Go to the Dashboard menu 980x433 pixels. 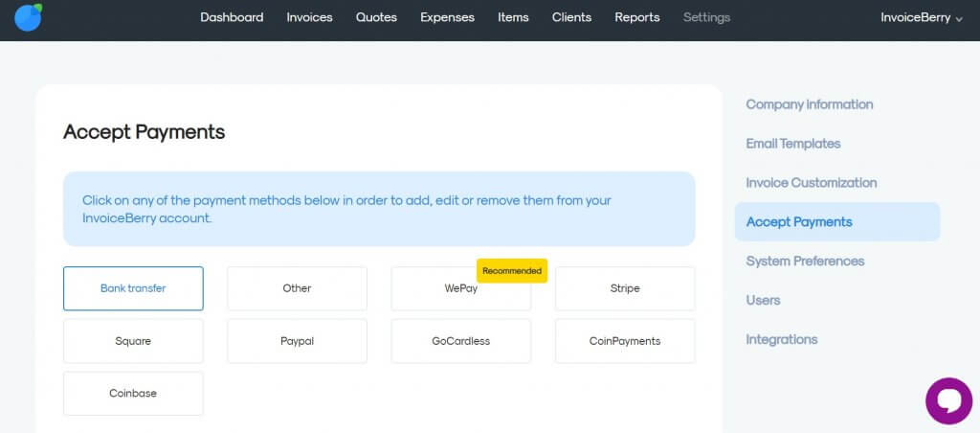click(x=232, y=17)
